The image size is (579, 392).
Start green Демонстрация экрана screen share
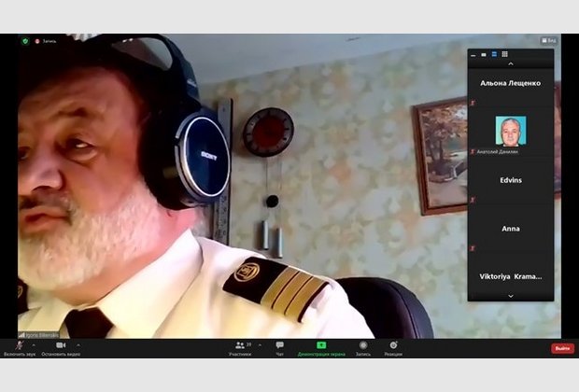coord(321,348)
